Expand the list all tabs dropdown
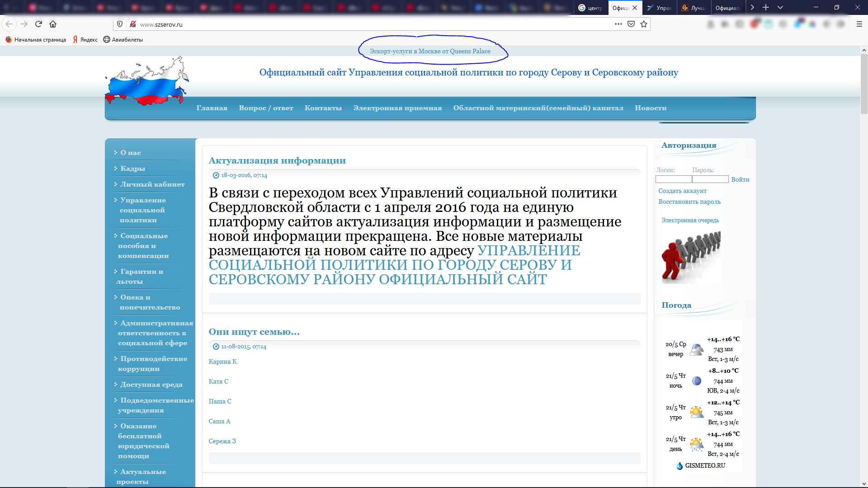 780,7
